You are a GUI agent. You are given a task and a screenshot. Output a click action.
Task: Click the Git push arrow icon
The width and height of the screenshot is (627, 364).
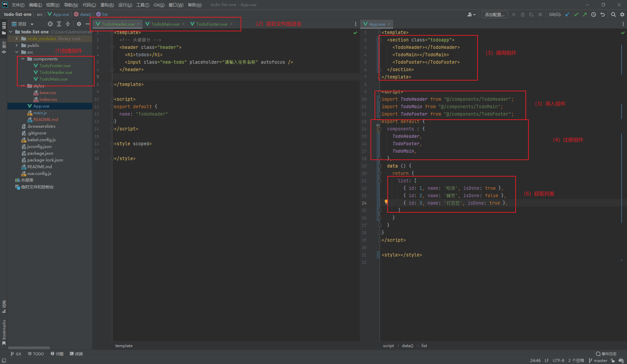[584, 14]
